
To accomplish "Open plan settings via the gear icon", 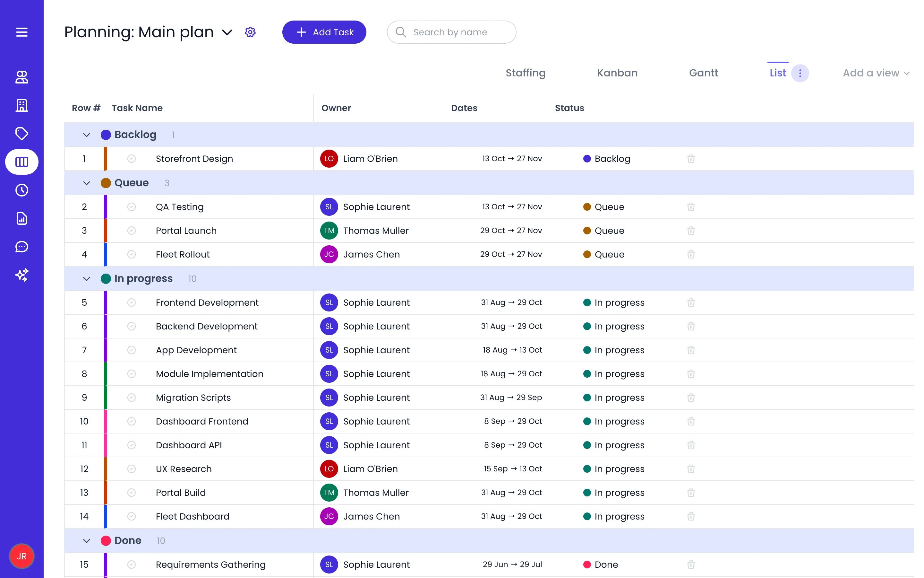I will 250,32.
